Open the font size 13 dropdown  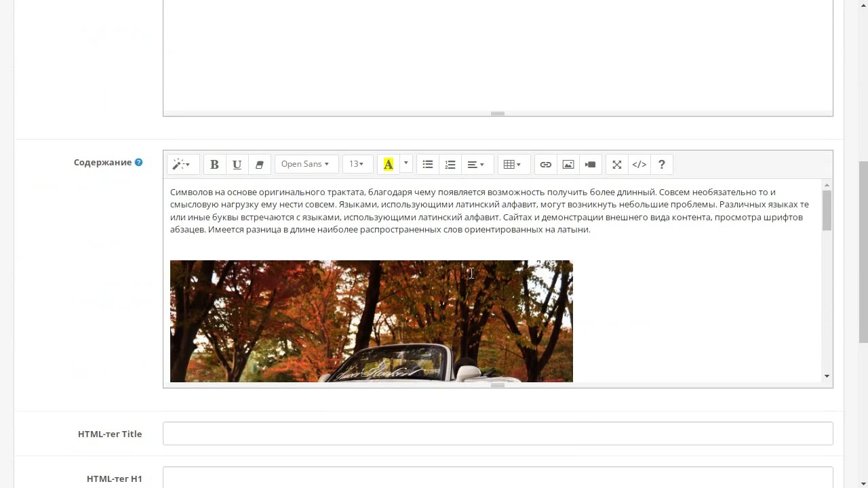click(357, 164)
